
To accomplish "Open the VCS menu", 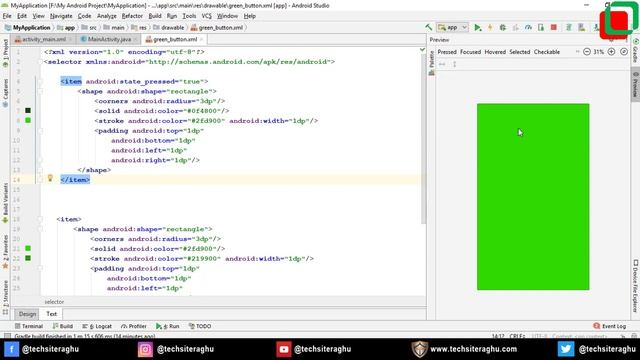I will point(207,16).
